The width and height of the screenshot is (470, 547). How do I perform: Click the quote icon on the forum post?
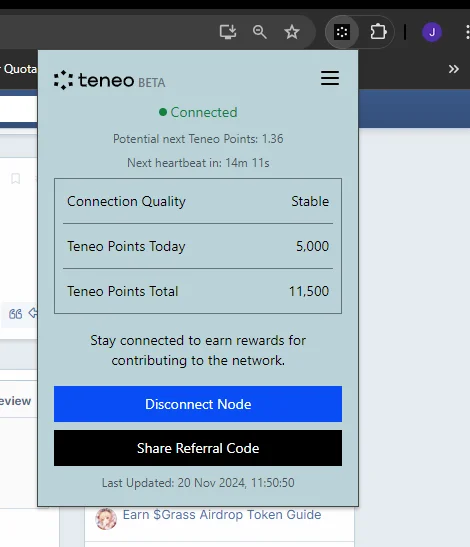coord(15,314)
